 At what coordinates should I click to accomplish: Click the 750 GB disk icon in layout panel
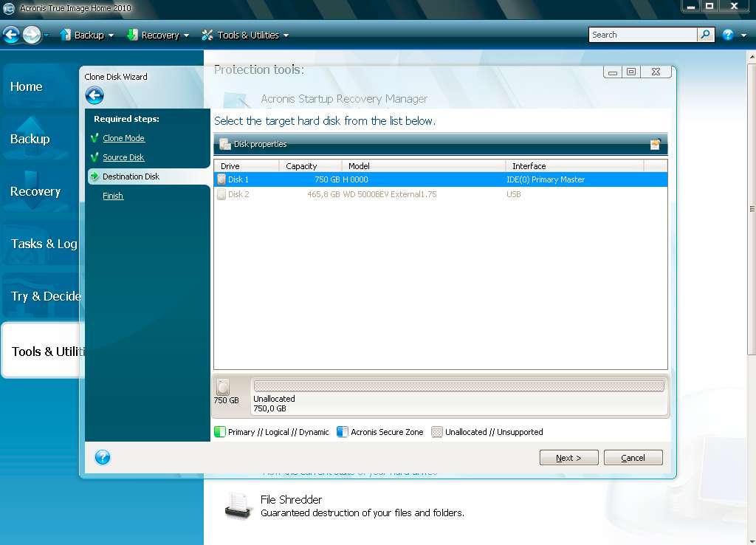(223, 387)
